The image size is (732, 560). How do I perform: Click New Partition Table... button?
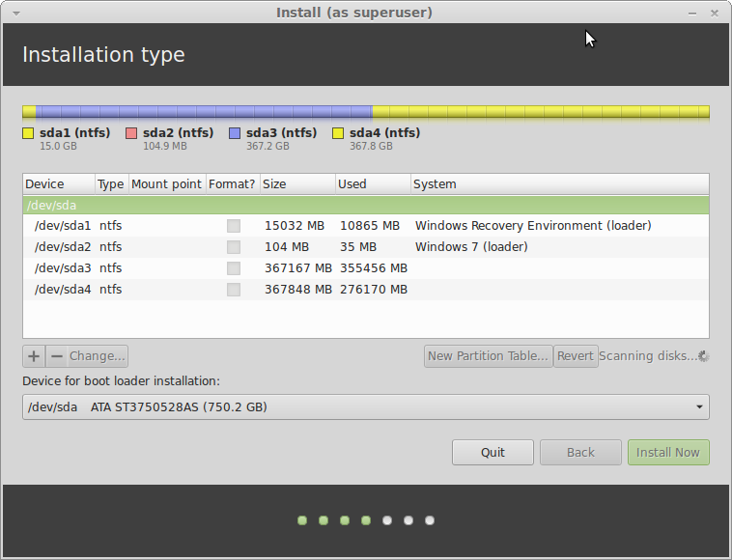[x=488, y=356]
